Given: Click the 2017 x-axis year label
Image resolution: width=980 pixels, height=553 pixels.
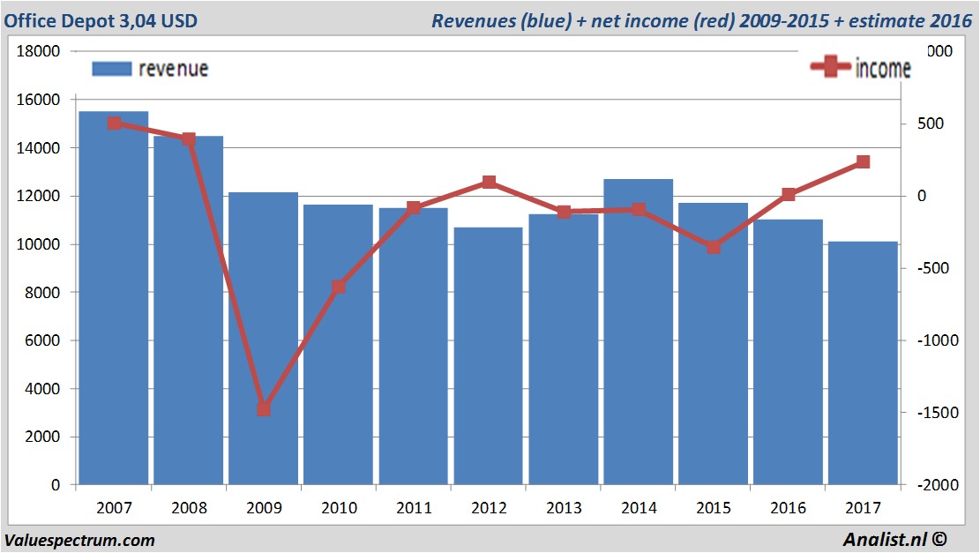Looking at the screenshot, I should pyautogui.click(x=864, y=508).
